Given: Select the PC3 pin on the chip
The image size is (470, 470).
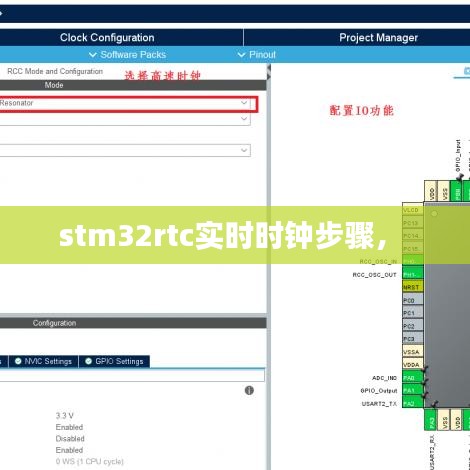Looking at the screenshot, I should 413,339.
